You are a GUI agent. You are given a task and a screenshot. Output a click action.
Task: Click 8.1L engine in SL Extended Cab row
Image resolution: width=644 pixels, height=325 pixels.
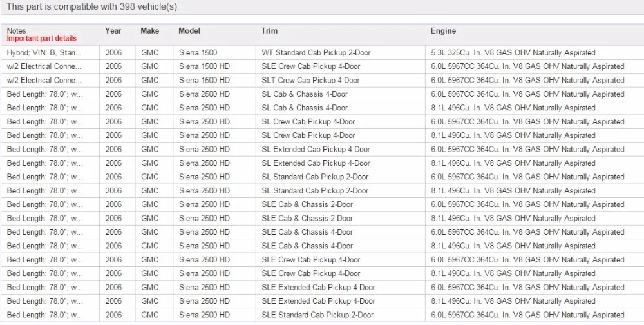pos(513,163)
